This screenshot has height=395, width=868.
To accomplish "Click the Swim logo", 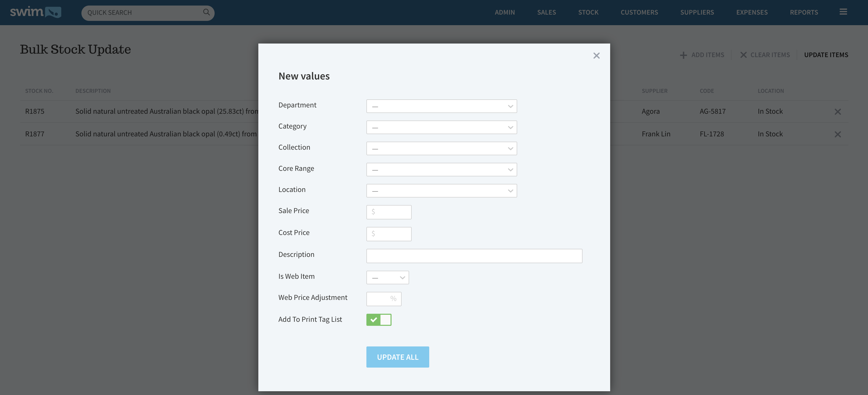I will click(35, 12).
